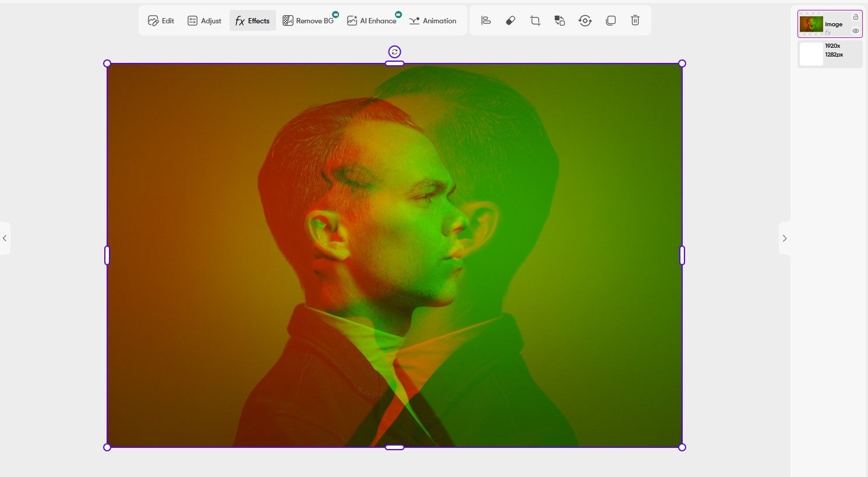Switch to the Adjust tab
Image resolution: width=868 pixels, height=477 pixels.
click(204, 20)
